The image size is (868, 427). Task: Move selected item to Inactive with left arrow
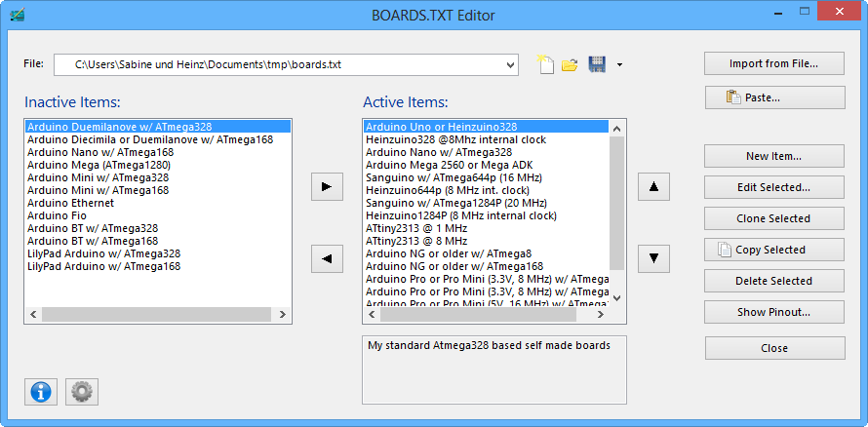coord(327,258)
